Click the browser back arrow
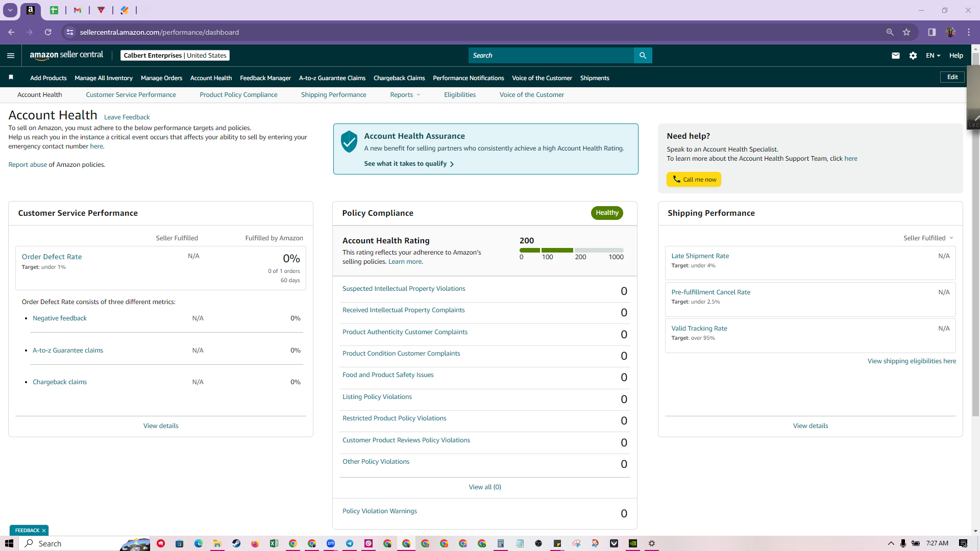This screenshot has width=980, height=551. (x=11, y=32)
